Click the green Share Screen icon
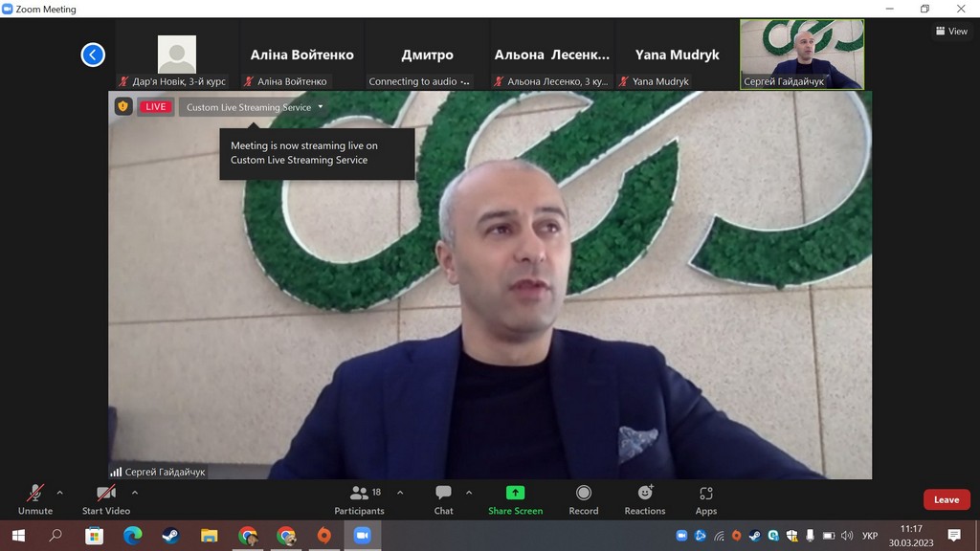The width and height of the screenshot is (980, 551). 515,494
